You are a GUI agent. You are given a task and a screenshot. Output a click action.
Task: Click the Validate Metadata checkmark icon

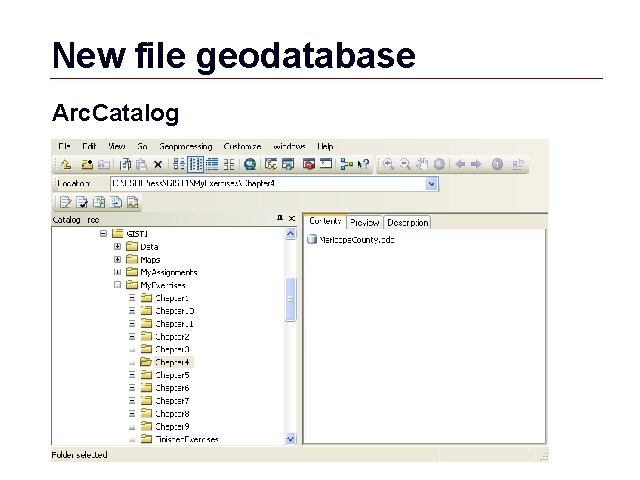pos(82,202)
